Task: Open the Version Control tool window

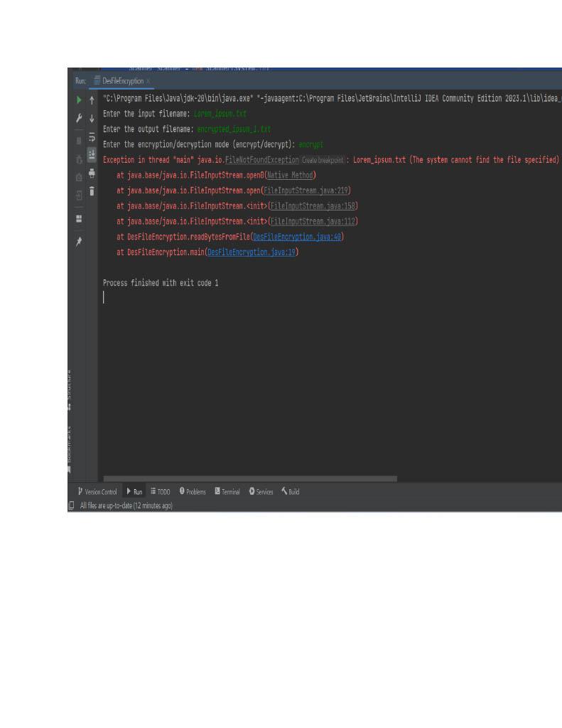Action: pos(97,492)
